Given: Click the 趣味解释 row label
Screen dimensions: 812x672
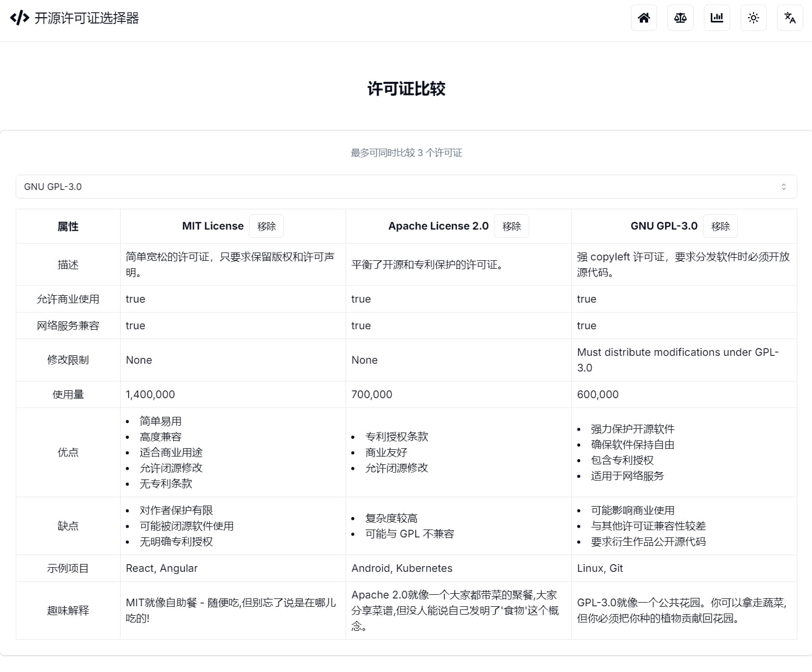Looking at the screenshot, I should tap(67, 609).
